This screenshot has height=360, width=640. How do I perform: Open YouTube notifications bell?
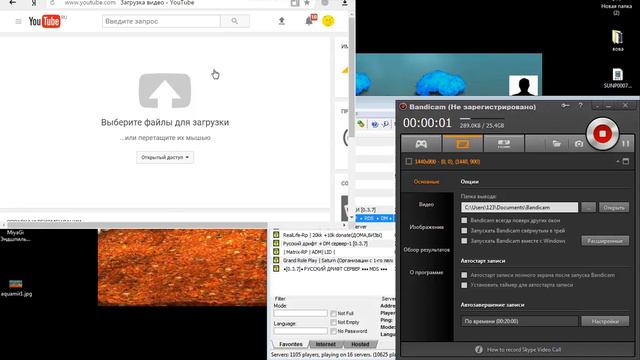coord(309,21)
